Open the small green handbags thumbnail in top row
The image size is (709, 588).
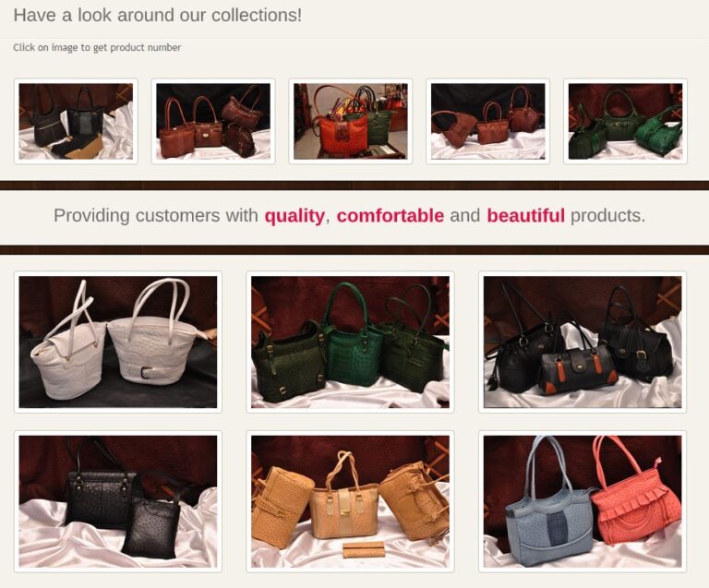[625, 121]
